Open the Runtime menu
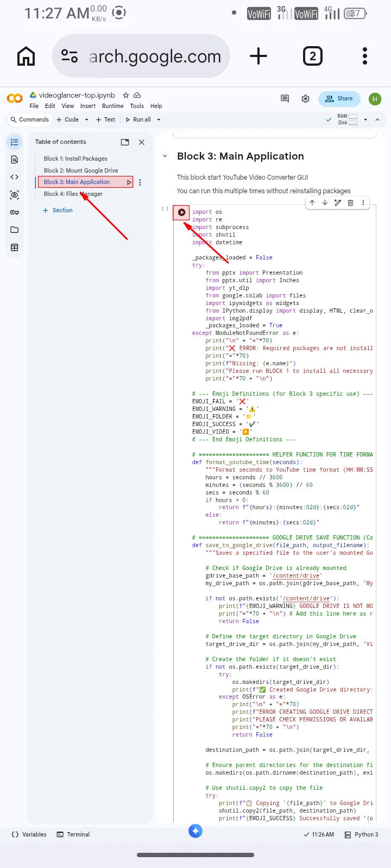Viewport: 391px width, 868px height. [x=113, y=106]
